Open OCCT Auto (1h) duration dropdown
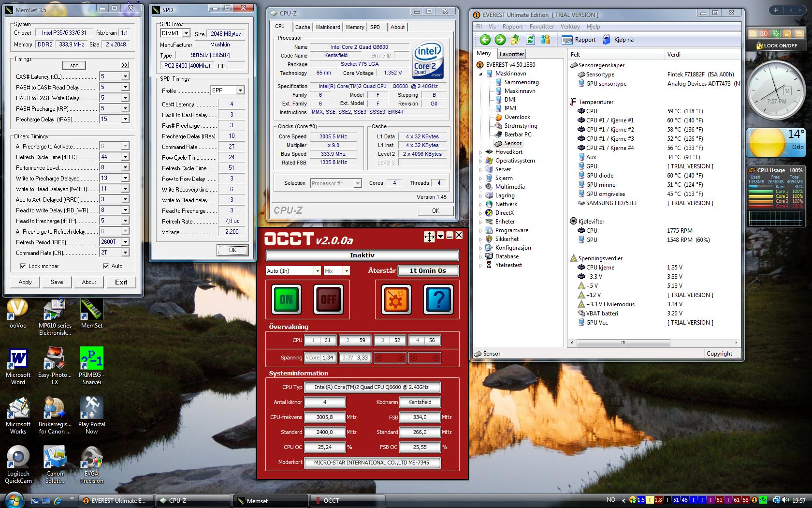 pos(318,271)
